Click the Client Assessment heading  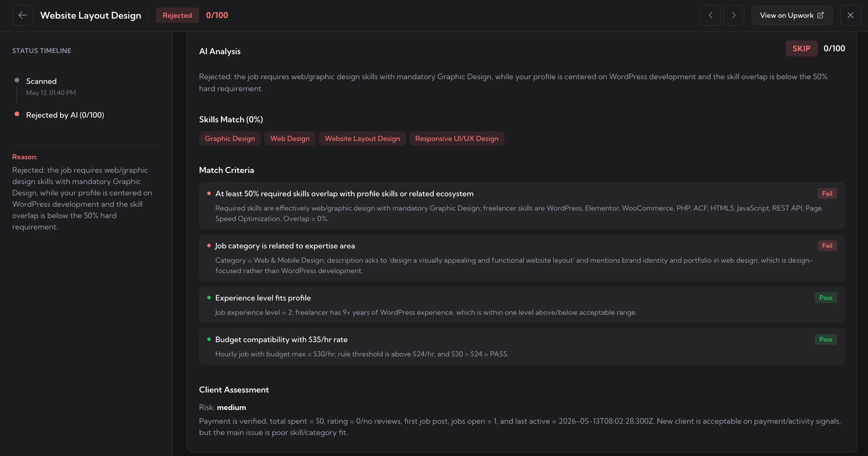tap(234, 390)
